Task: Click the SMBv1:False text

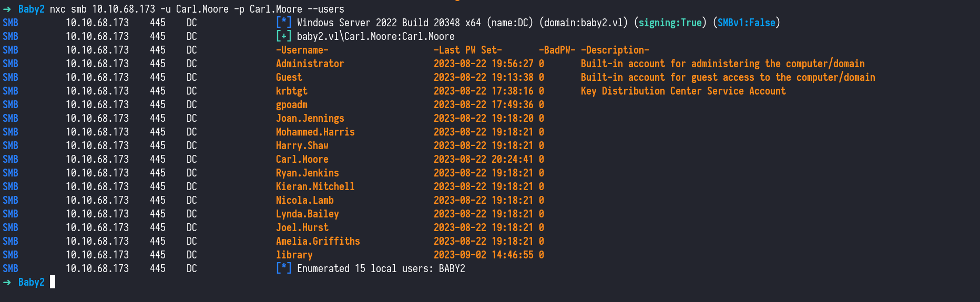Action: (746, 23)
